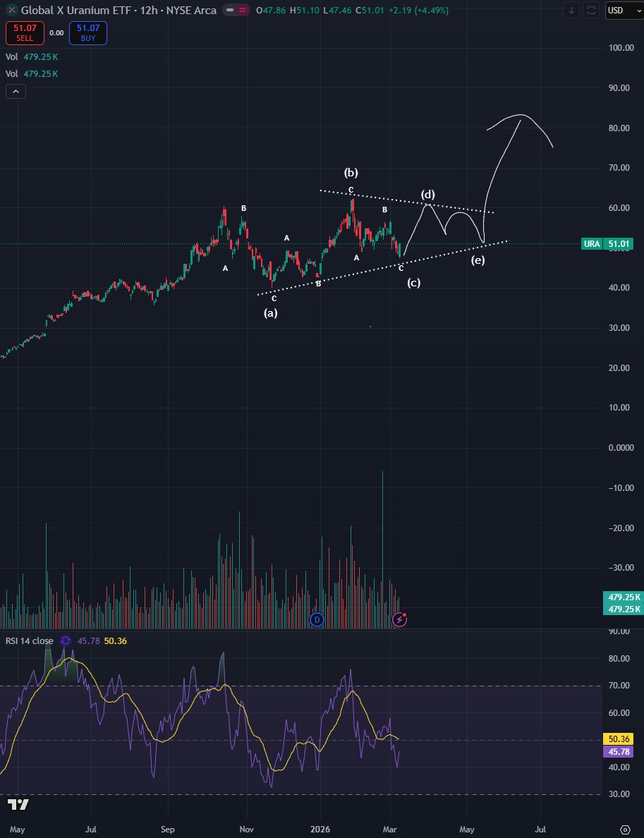The width and height of the screenshot is (644, 838).
Task: Open the USD currency dropdown
Action: [624, 10]
